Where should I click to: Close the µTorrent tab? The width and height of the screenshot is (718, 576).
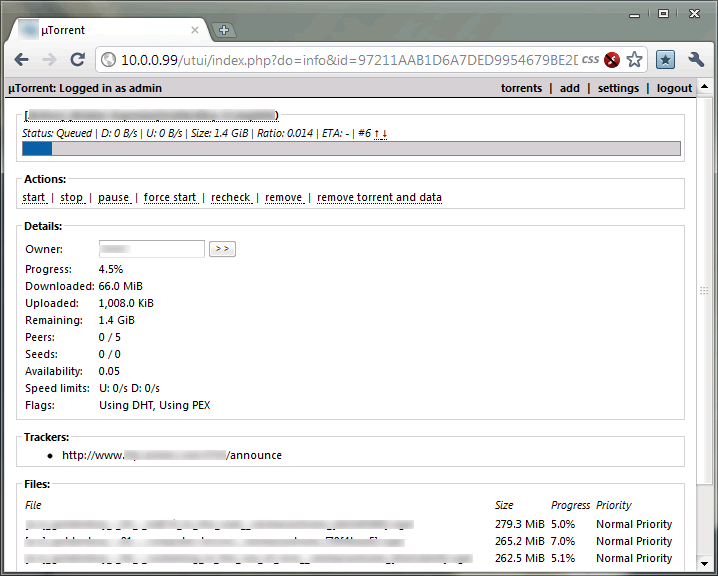pyautogui.click(x=195, y=30)
